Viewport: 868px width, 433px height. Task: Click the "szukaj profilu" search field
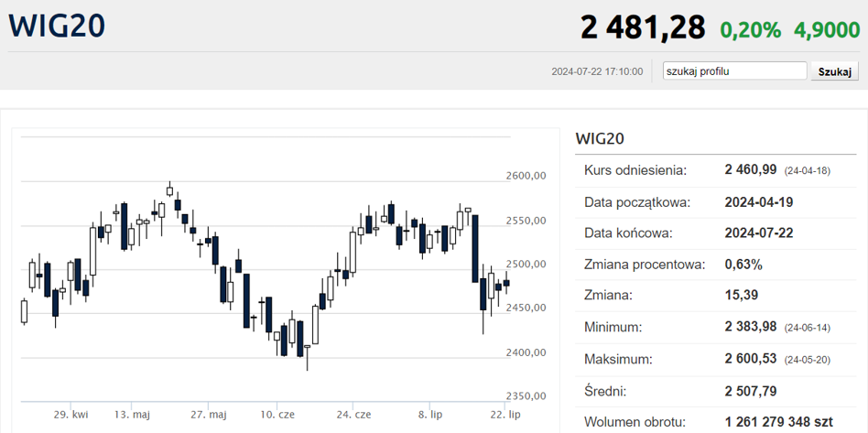tap(734, 71)
